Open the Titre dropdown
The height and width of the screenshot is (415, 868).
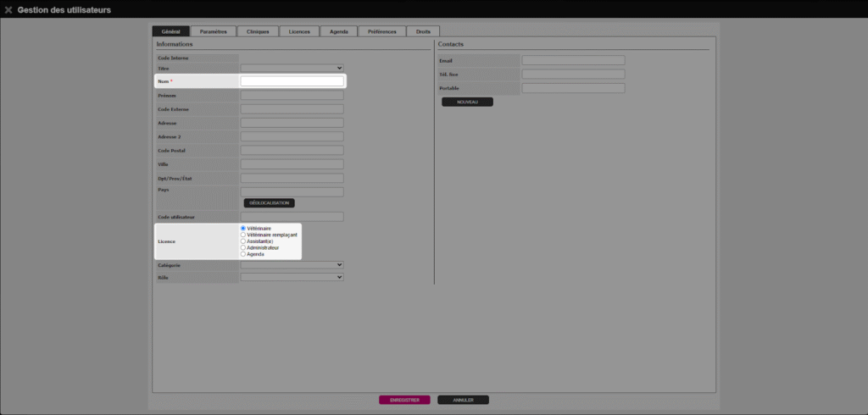(292, 68)
